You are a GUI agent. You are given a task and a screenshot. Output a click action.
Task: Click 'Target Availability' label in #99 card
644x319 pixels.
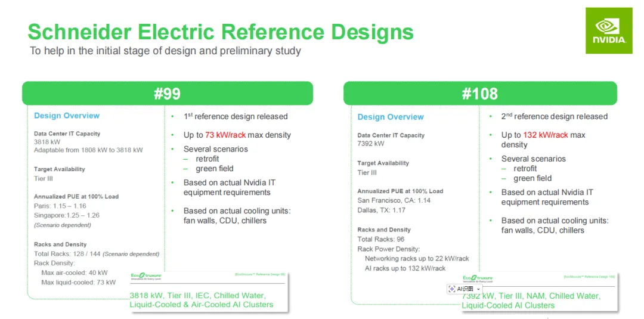(x=59, y=169)
